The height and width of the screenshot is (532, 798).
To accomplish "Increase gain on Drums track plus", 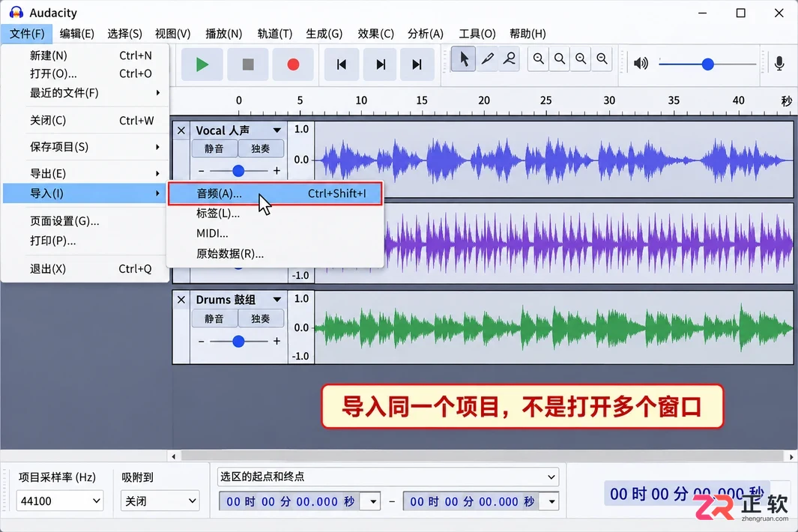I will (x=276, y=341).
